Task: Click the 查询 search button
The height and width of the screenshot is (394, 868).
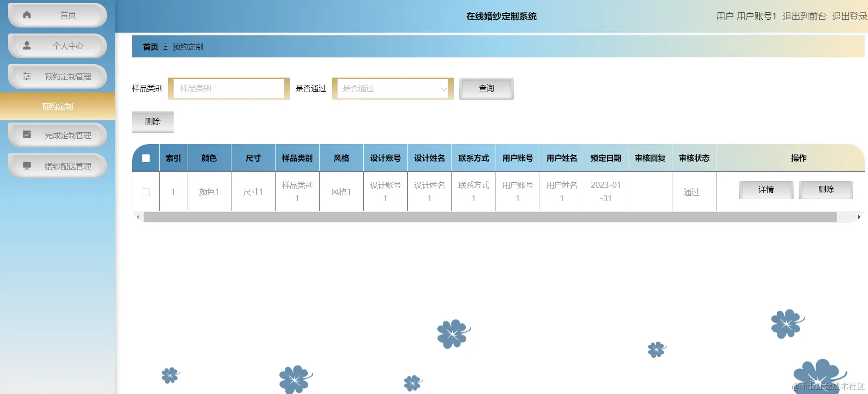Action: point(486,88)
